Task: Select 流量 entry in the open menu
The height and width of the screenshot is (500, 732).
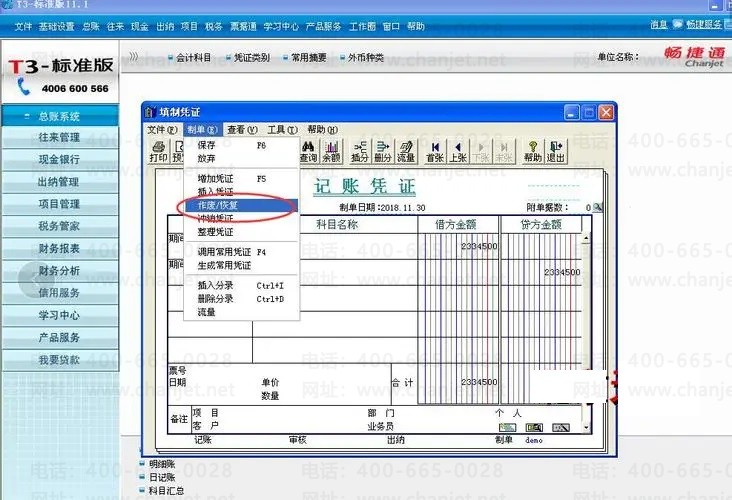Action: [x=241, y=312]
